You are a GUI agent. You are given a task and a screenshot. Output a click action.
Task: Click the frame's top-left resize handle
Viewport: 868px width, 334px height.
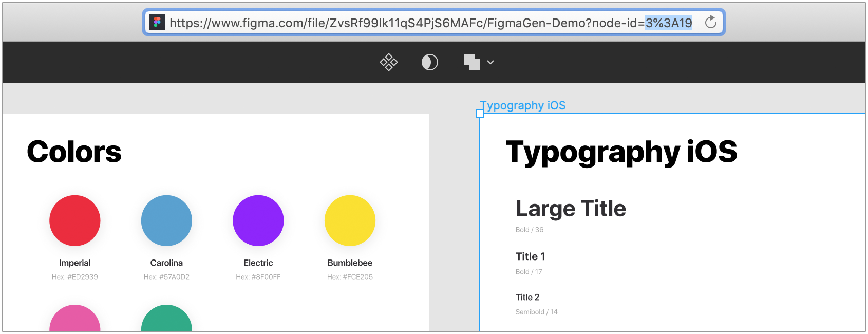pyautogui.click(x=480, y=114)
